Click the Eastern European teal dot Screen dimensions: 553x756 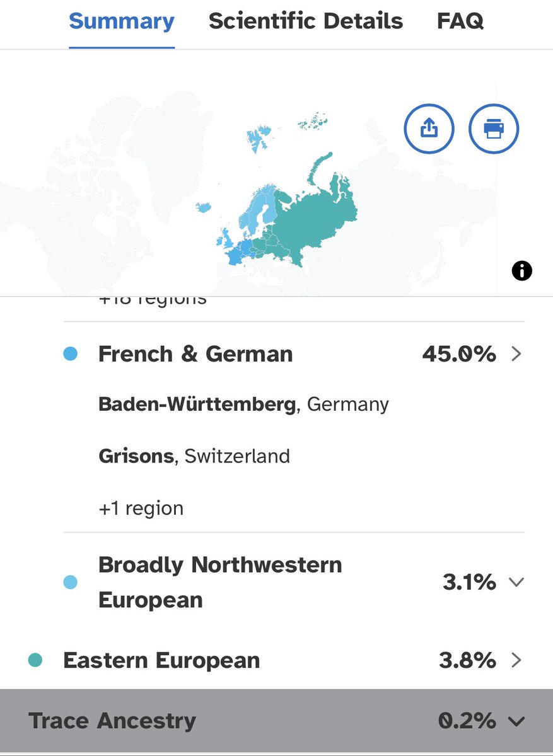click(x=35, y=660)
